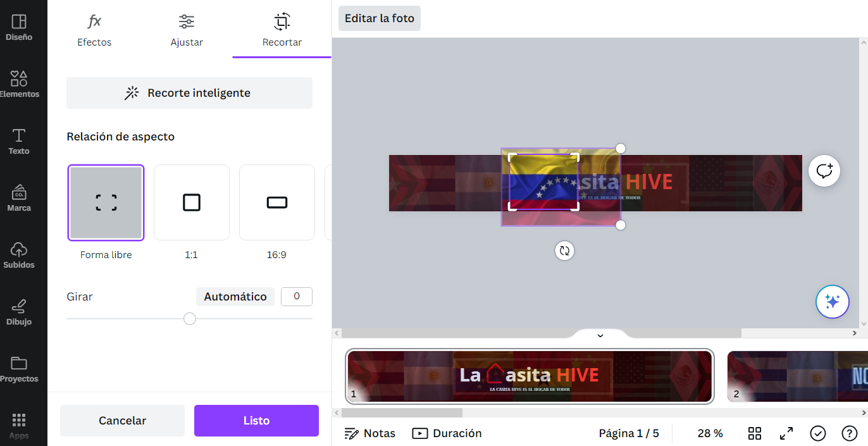Open the help question mark icon

850,433
